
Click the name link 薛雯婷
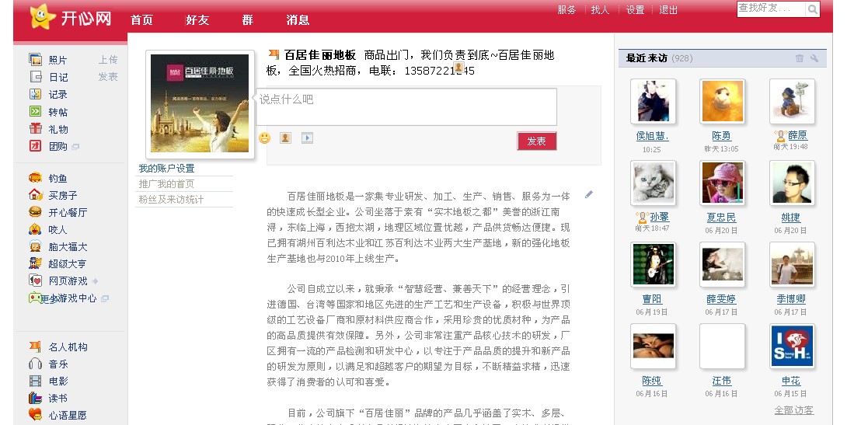pos(721,299)
